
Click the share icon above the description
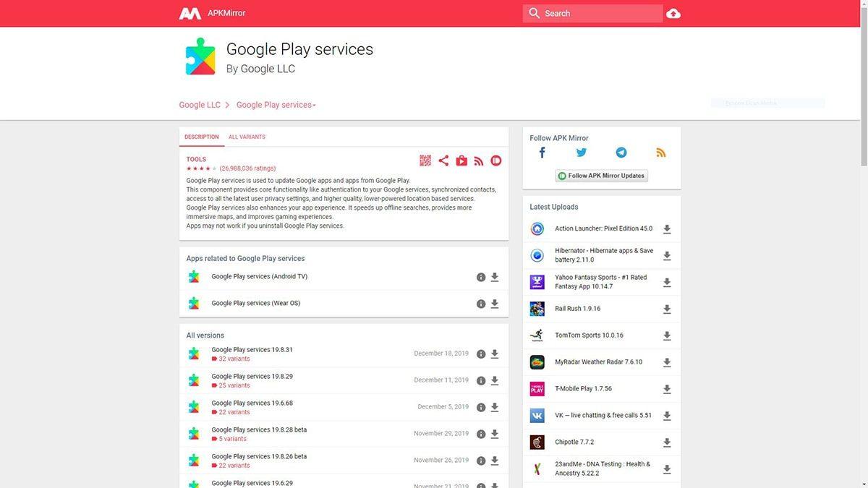click(443, 160)
